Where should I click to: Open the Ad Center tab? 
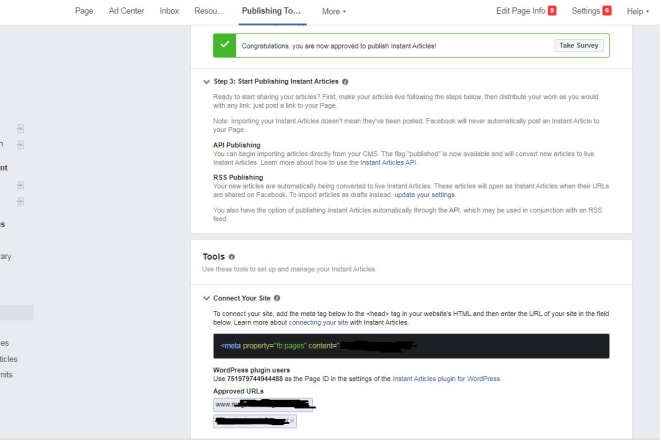(126, 11)
